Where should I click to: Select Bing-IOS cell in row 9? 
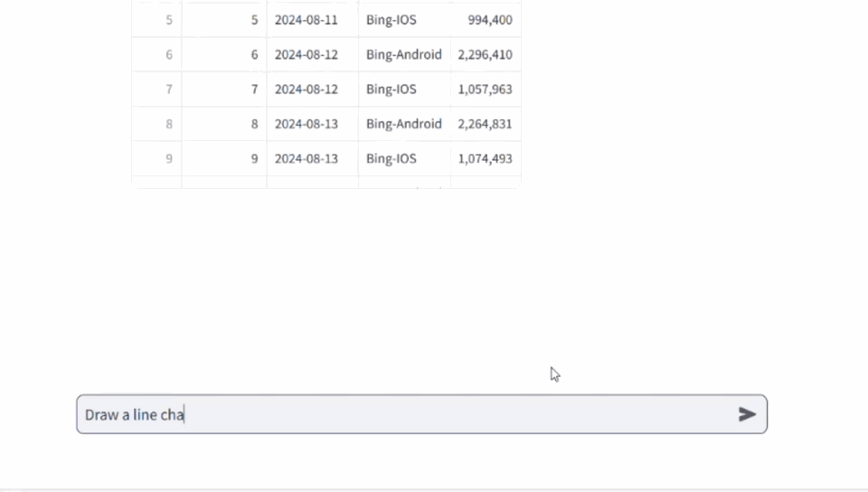pyautogui.click(x=404, y=159)
